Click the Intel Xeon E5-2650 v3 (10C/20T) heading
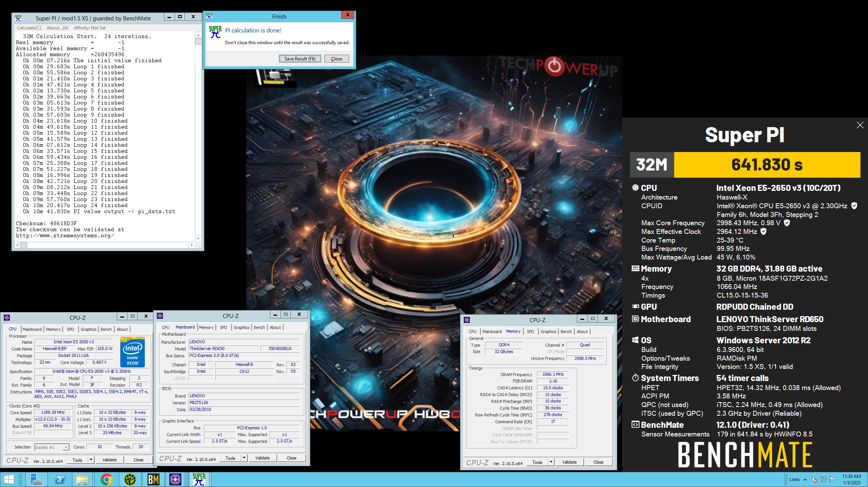Screen dimensions: 868x487 point(778,188)
